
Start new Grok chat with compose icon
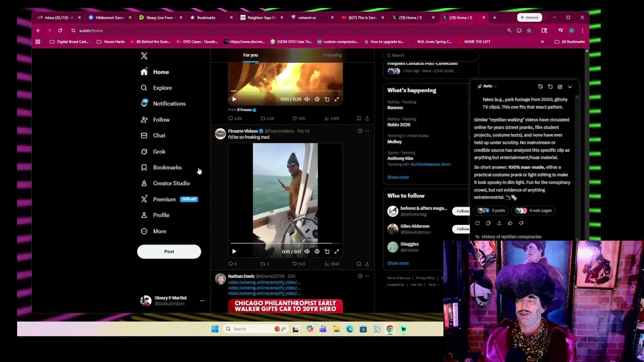coord(560,87)
